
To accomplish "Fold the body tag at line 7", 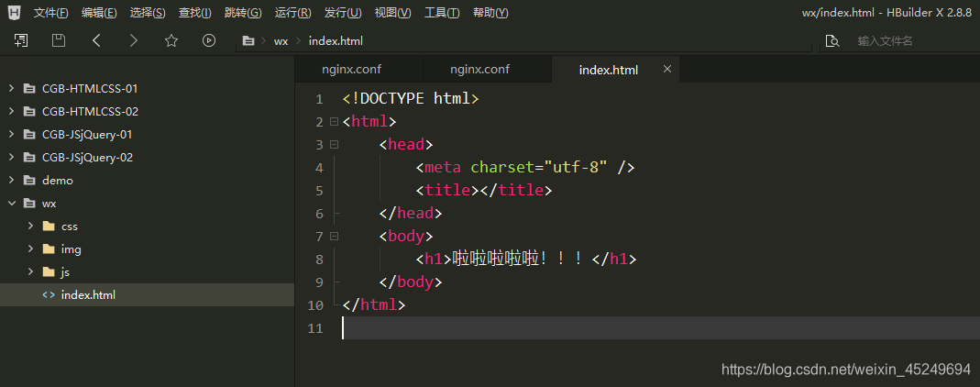I will [x=335, y=237].
